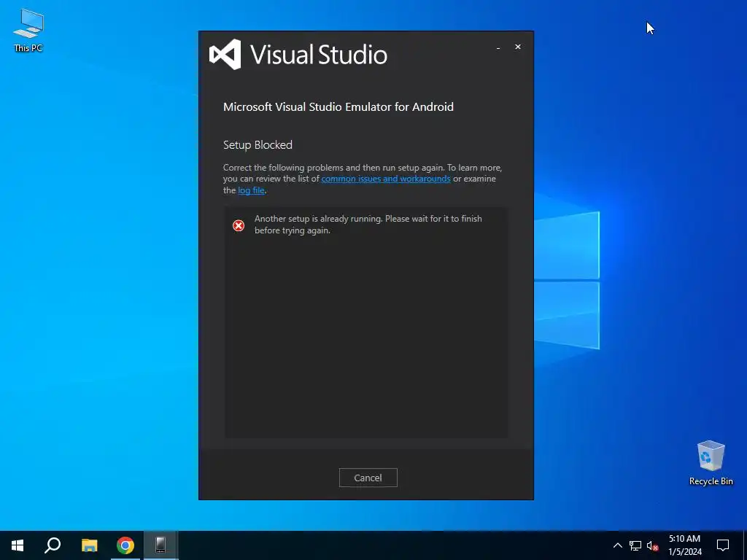The image size is (747, 560).
Task: Open the network status tray icon
Action: (x=635, y=545)
